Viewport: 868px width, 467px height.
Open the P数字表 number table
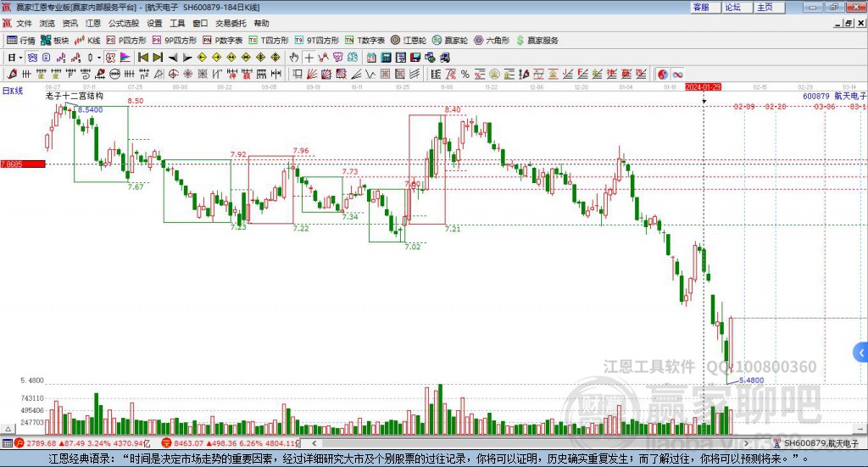click(x=222, y=41)
